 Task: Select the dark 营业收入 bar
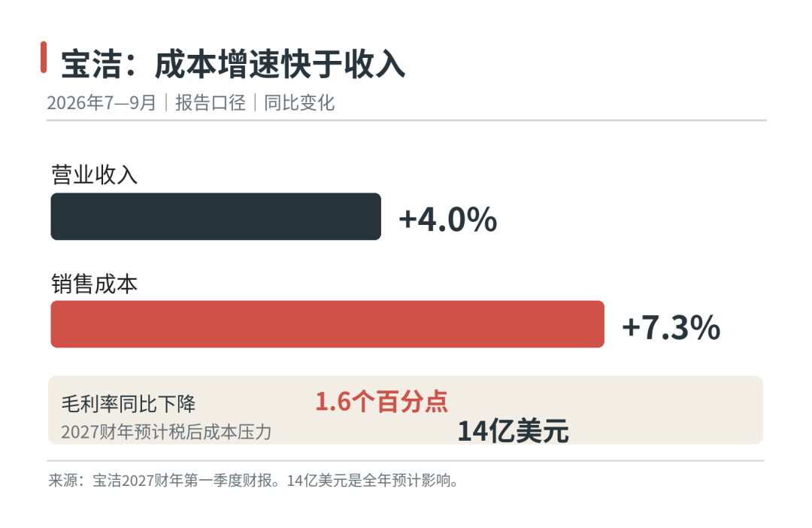(216, 217)
